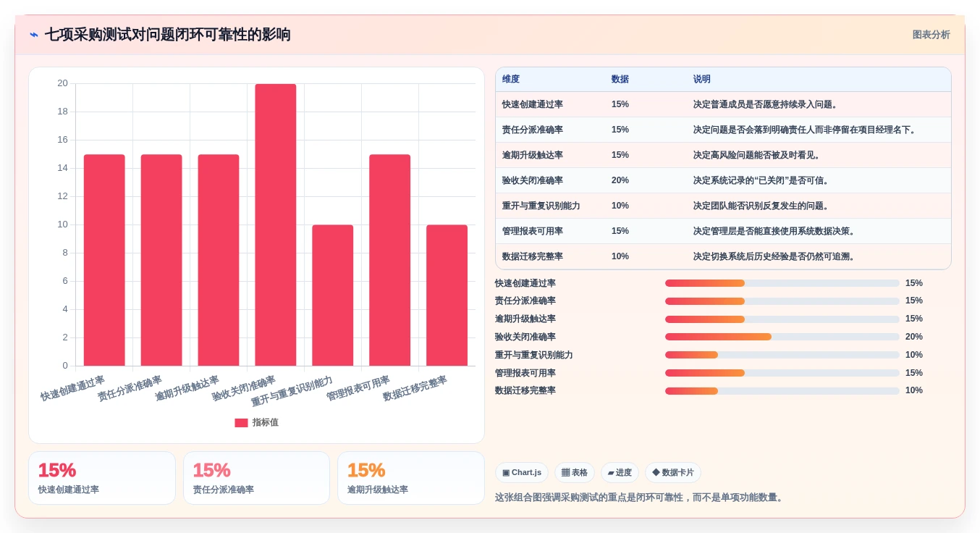Select the 数据迁移完整率 table row name
This screenshot has height=533, width=980.
point(533,256)
